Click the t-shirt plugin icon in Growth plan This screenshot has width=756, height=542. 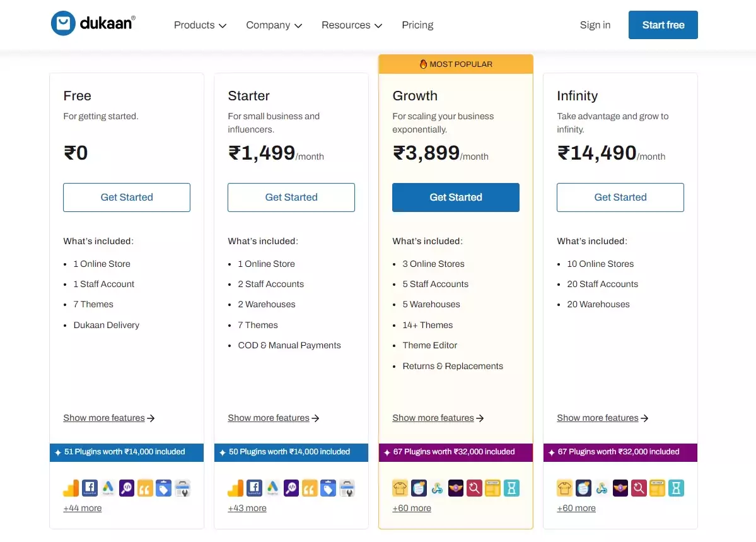pos(400,488)
